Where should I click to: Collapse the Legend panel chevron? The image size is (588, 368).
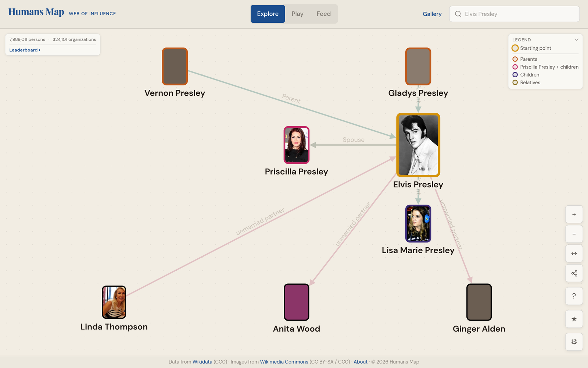point(576,40)
